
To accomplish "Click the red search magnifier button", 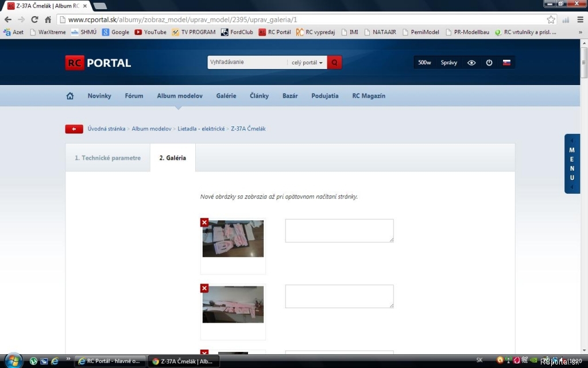I will click(x=334, y=62).
